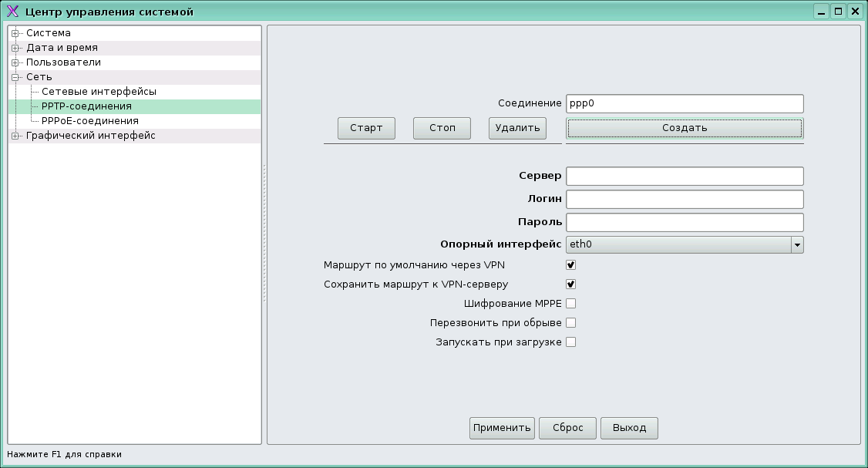Select the Сеть tree item
Image resolution: width=868 pixels, height=468 pixels.
tap(39, 77)
